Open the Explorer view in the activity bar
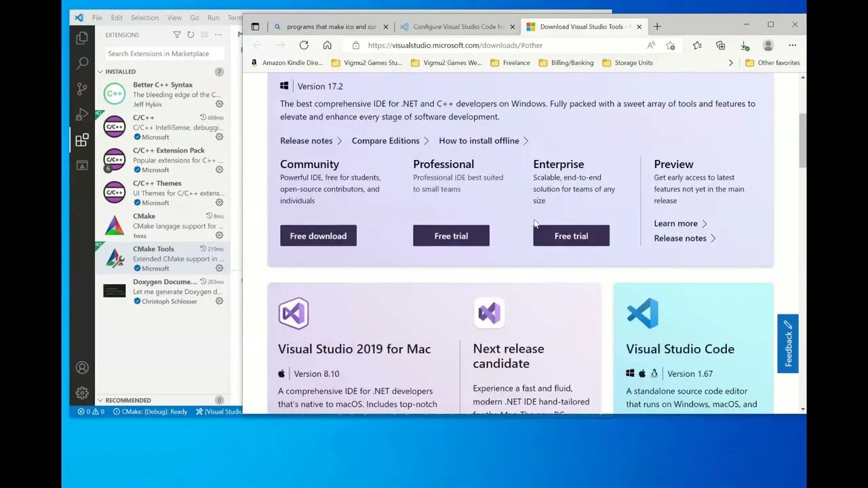 point(82,38)
